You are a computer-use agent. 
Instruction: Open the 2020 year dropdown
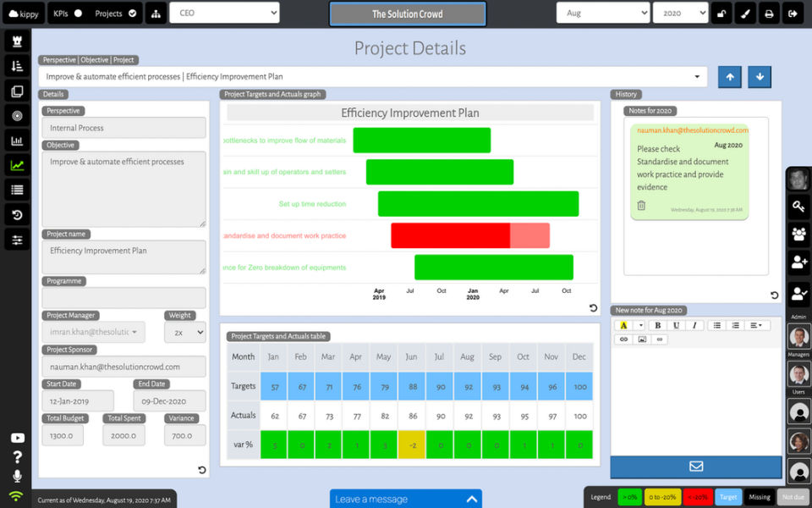point(680,13)
